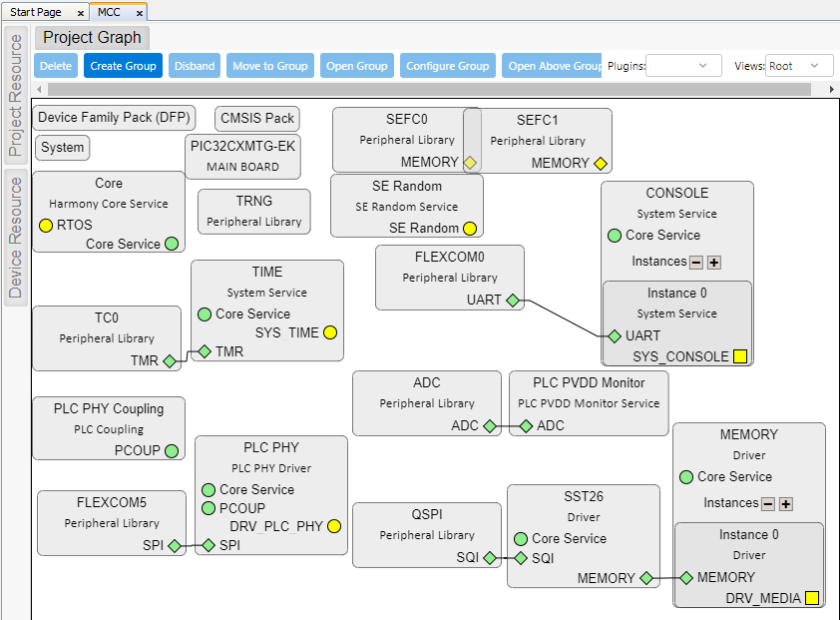Click the Create Group button
The height and width of the screenshot is (620, 840).
click(x=123, y=66)
